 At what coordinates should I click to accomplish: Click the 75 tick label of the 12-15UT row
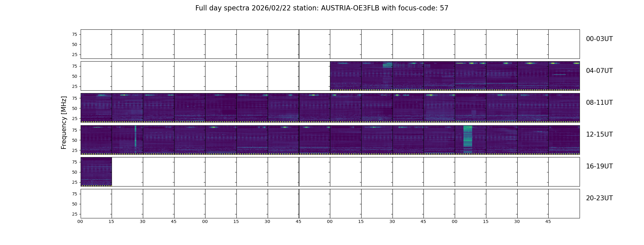75,130
